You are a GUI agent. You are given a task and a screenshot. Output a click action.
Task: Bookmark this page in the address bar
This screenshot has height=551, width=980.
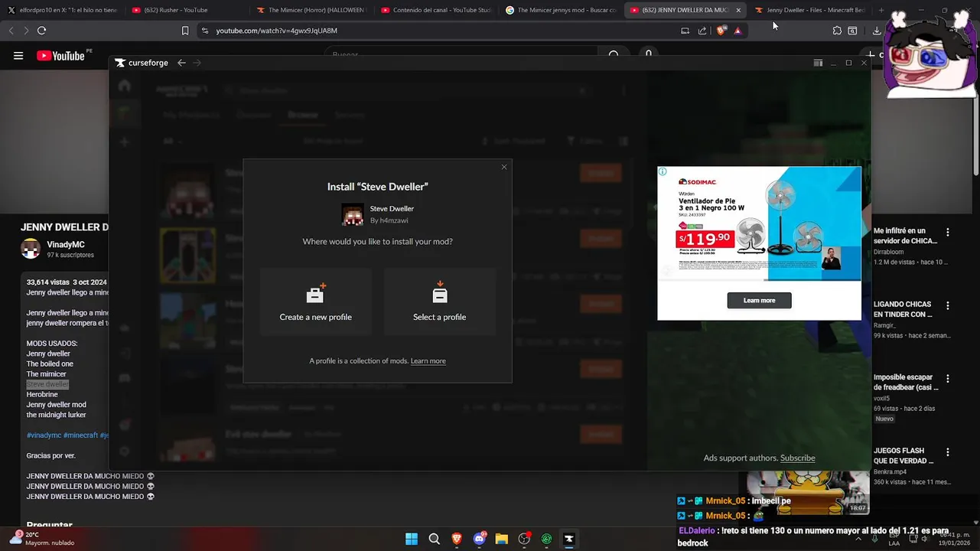[185, 31]
